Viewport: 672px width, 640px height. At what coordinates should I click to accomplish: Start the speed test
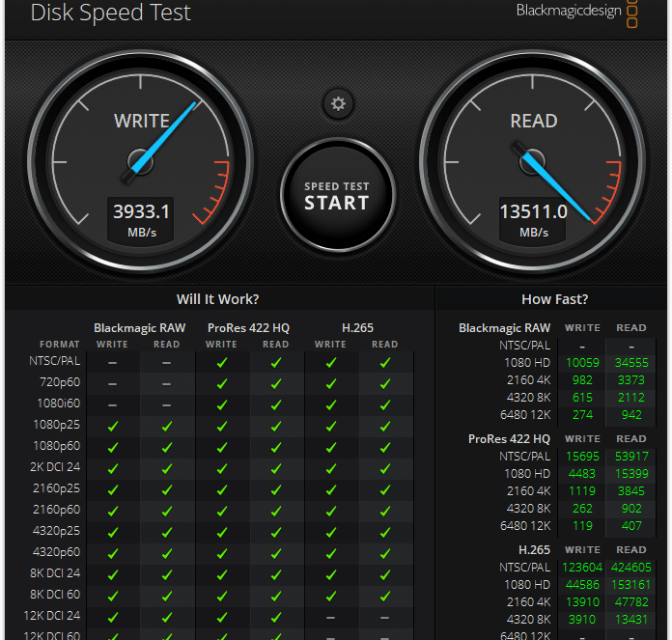(x=337, y=195)
